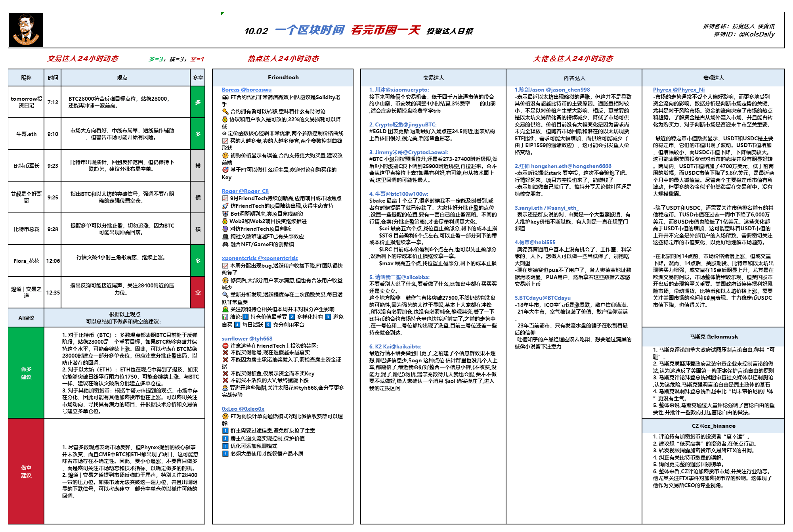Click the 宏观达人 column header

[713, 78]
